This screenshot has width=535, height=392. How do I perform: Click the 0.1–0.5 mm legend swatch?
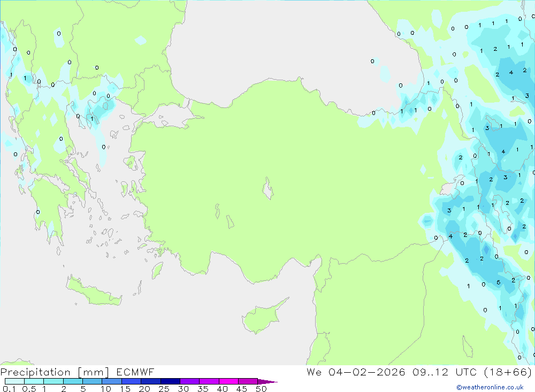click(14, 381)
